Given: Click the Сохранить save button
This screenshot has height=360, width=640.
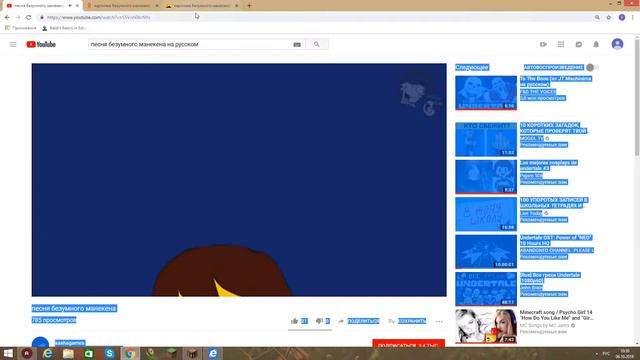Looking at the screenshot, I should 407,321.
